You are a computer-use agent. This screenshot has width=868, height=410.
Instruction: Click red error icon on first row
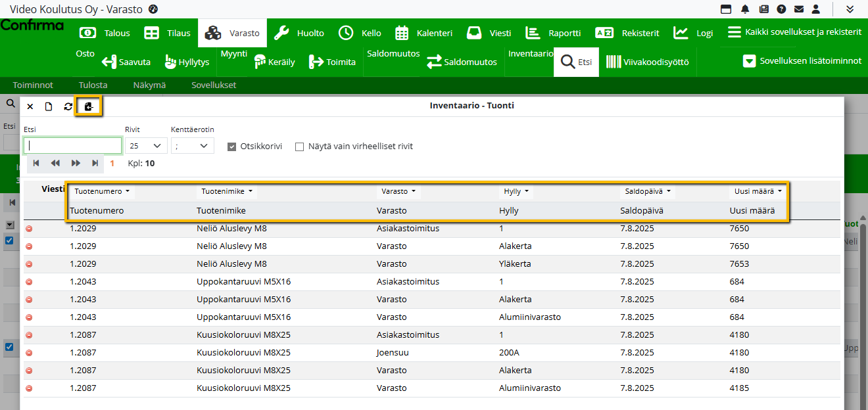(29, 229)
